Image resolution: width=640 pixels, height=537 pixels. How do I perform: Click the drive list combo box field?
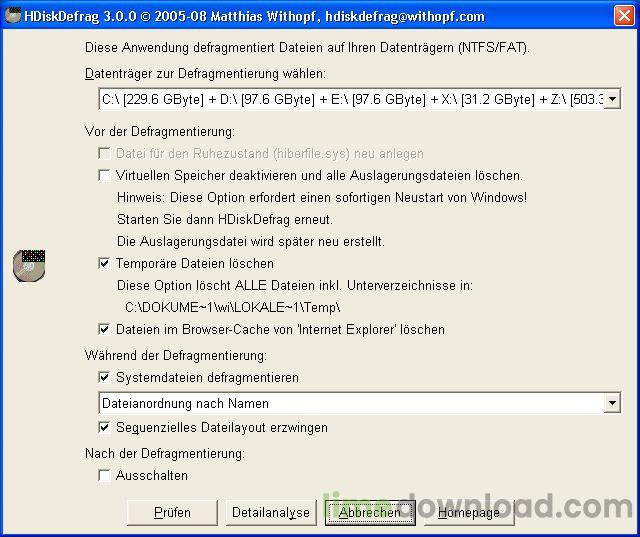360,99
